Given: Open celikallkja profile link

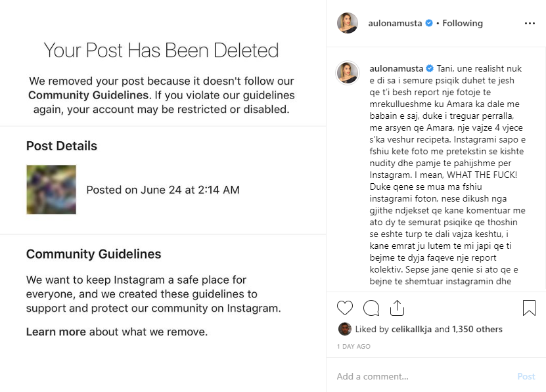Looking at the screenshot, I should click(411, 330).
